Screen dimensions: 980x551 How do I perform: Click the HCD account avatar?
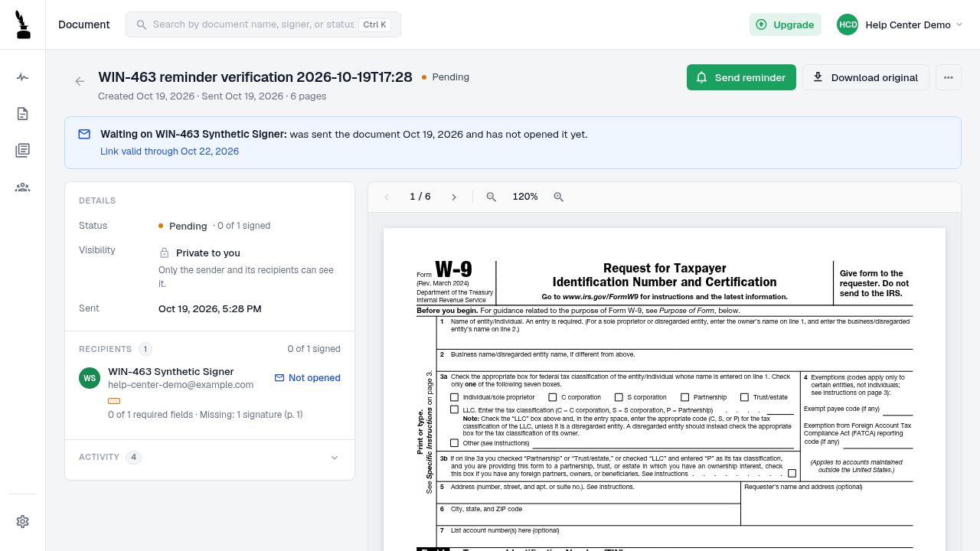[x=848, y=24]
